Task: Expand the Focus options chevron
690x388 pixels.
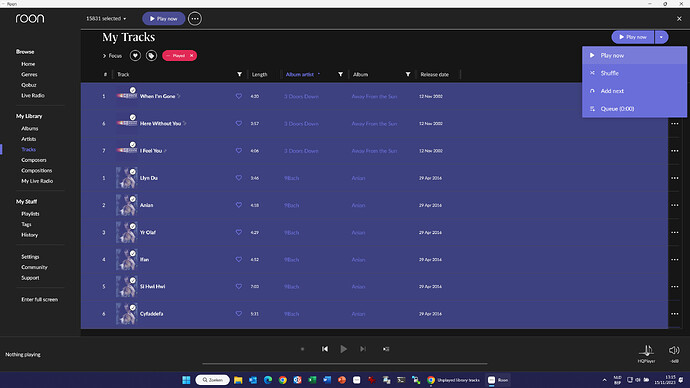Action: pyautogui.click(x=104, y=56)
